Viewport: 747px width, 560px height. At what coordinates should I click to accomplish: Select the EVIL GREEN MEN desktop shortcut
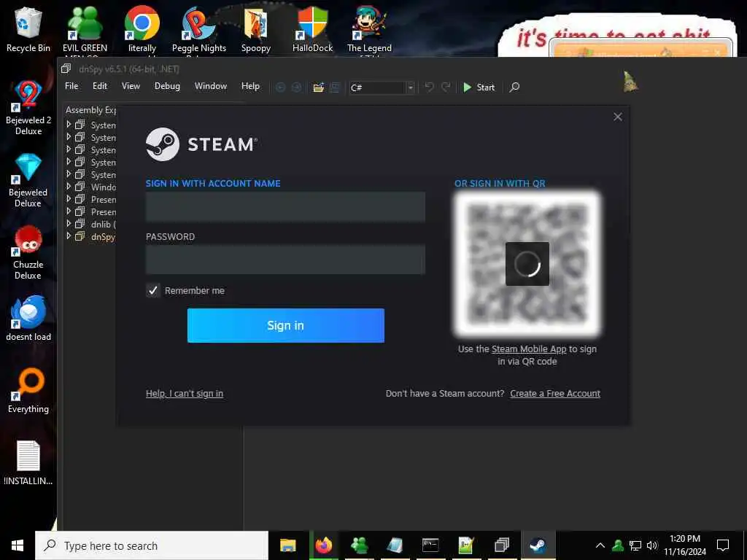pos(85,29)
